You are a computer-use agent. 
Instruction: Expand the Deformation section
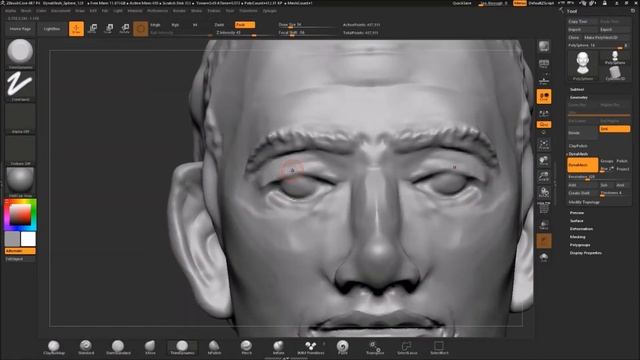(x=581, y=229)
